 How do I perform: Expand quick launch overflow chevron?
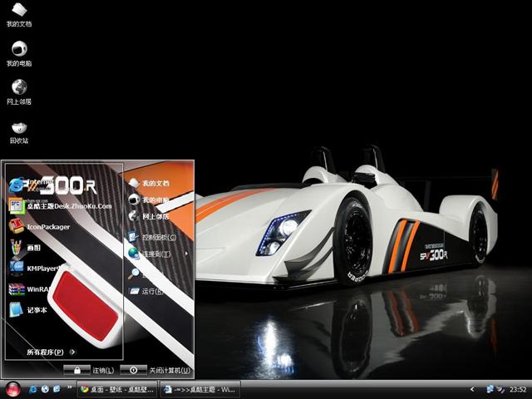point(70,387)
